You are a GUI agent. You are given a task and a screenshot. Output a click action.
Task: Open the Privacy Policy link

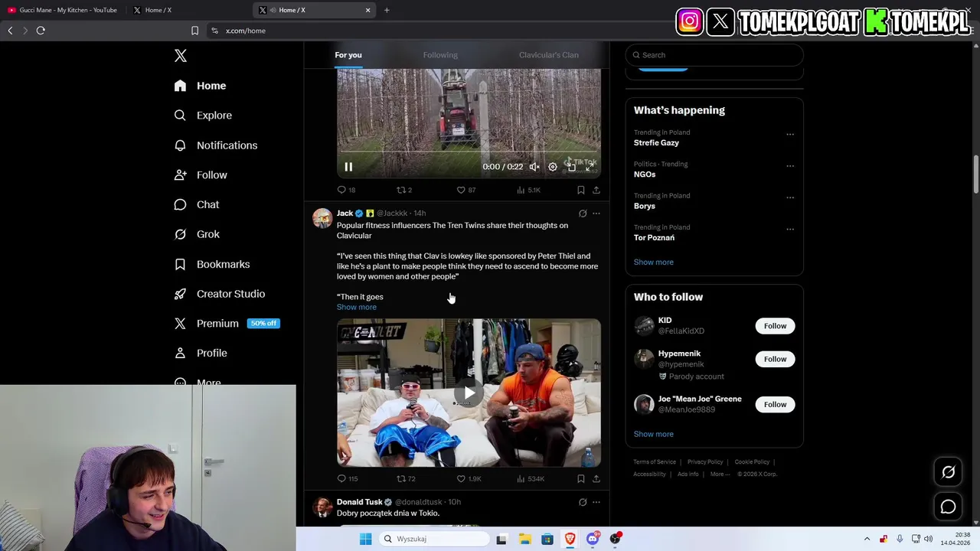[705, 462]
